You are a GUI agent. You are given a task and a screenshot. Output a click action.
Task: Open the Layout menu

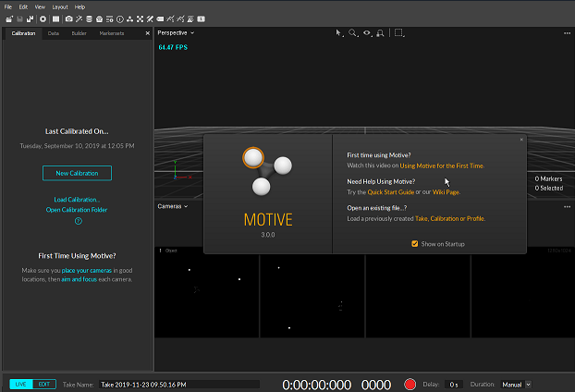coord(60,6)
